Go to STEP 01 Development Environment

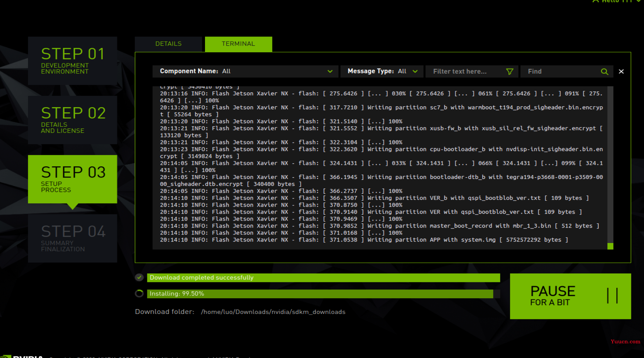point(72,61)
